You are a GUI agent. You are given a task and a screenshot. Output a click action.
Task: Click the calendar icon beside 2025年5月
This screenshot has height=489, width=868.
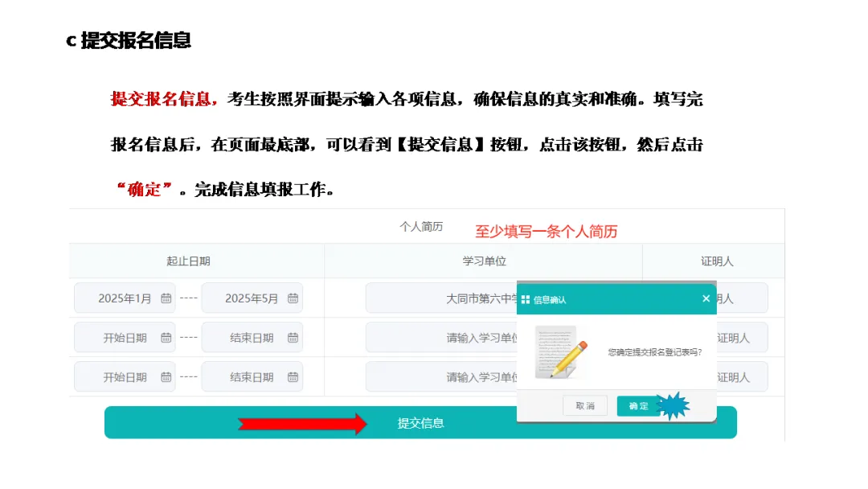[x=293, y=298]
